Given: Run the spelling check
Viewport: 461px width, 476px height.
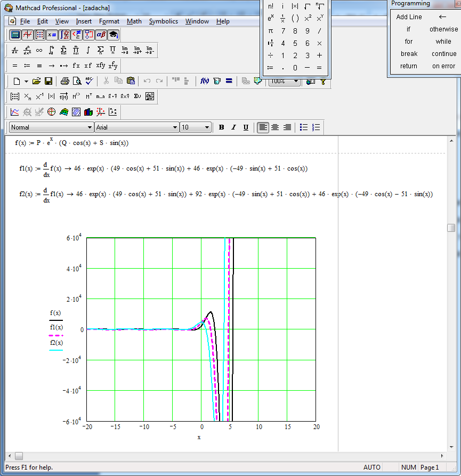Looking at the screenshot, I should 89,81.
